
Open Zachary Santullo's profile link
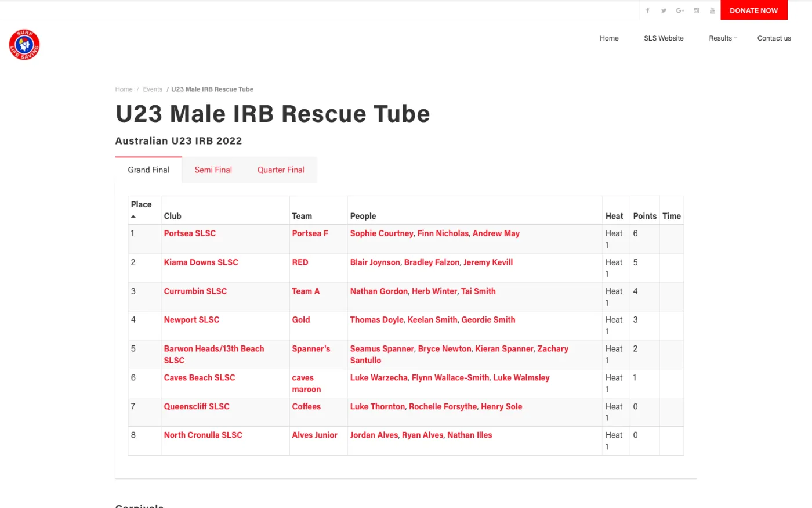click(x=458, y=355)
